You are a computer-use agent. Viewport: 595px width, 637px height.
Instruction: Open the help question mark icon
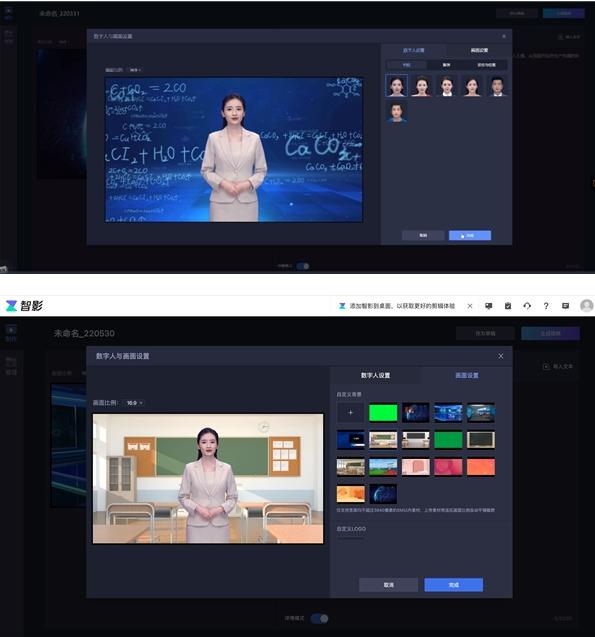546,306
